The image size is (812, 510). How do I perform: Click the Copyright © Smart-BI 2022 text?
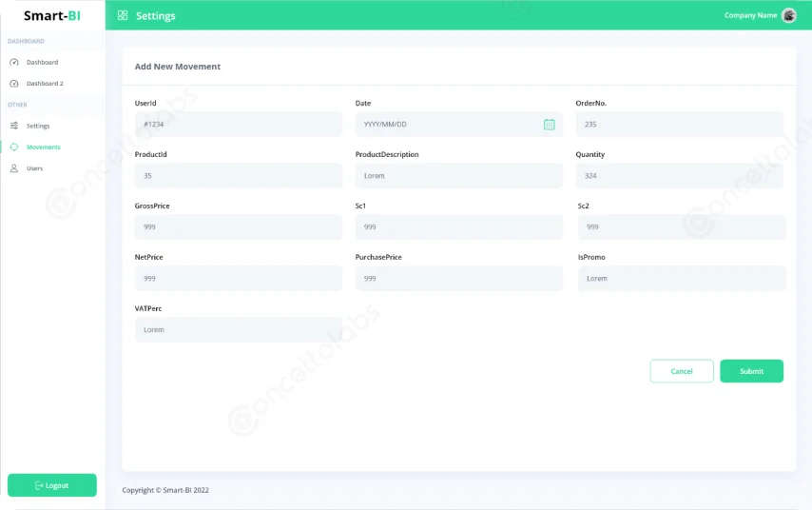pyautogui.click(x=165, y=490)
